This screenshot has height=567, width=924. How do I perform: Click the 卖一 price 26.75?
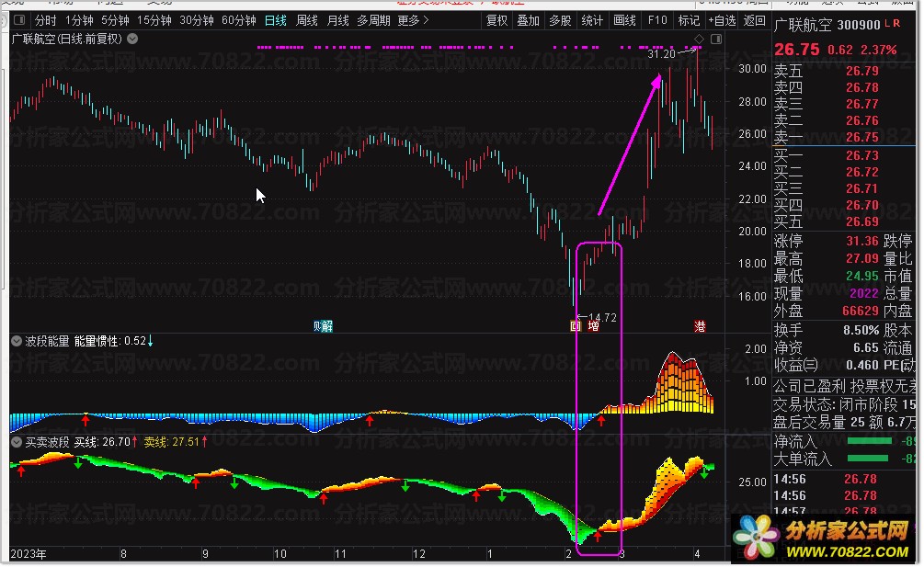click(862, 137)
